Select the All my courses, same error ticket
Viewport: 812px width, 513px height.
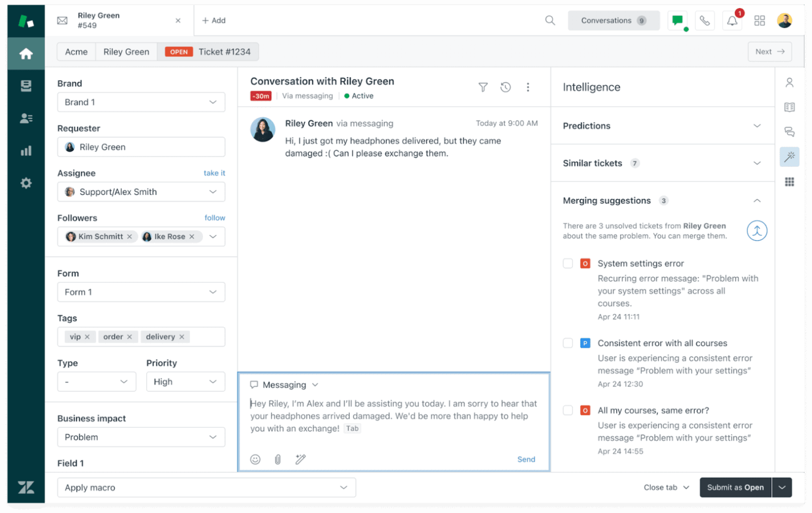[567, 410]
